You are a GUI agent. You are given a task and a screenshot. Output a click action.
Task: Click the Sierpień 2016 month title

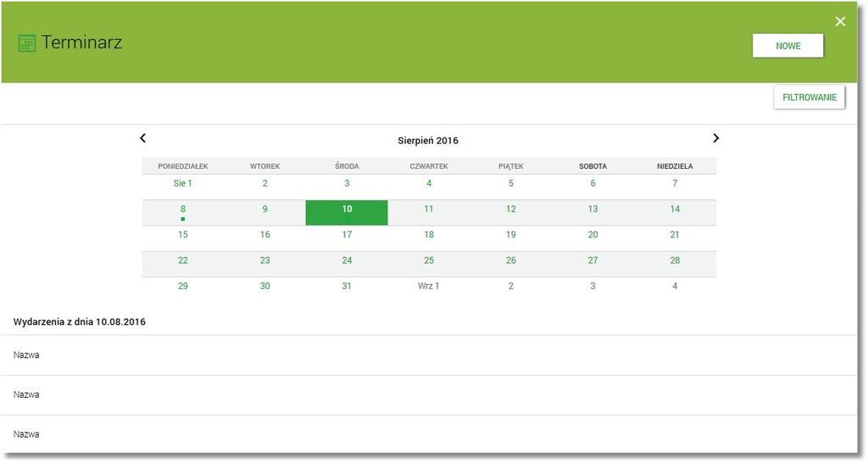pos(428,141)
